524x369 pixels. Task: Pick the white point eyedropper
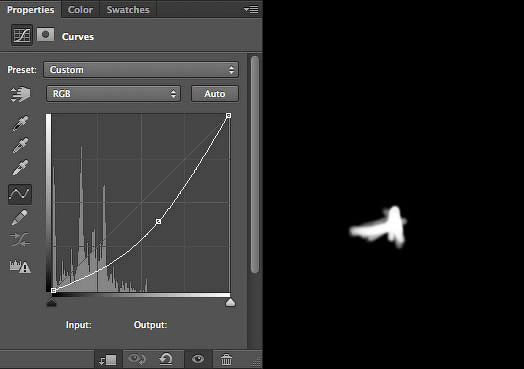(x=20, y=167)
